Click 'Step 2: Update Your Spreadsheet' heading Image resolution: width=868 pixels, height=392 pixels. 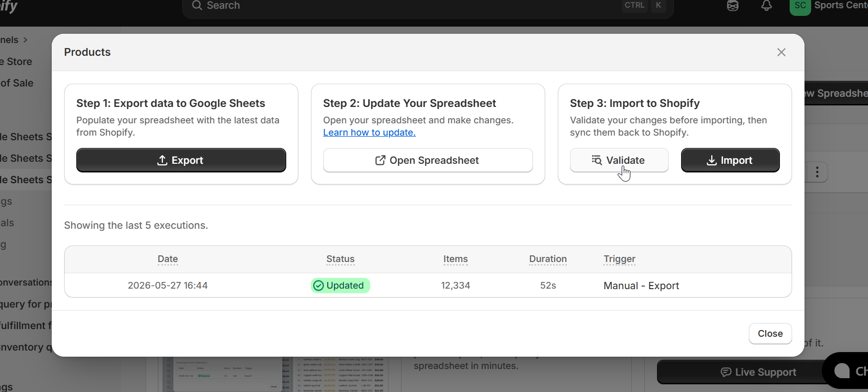(x=409, y=103)
